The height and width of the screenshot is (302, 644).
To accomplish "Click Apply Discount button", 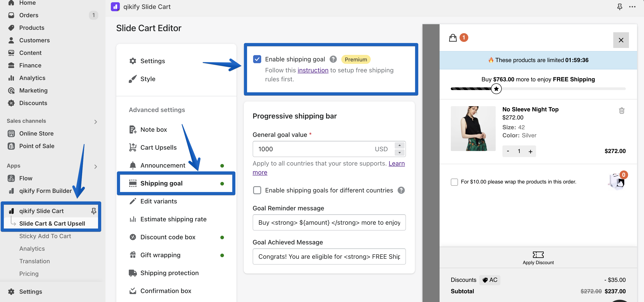I will coord(538,258).
